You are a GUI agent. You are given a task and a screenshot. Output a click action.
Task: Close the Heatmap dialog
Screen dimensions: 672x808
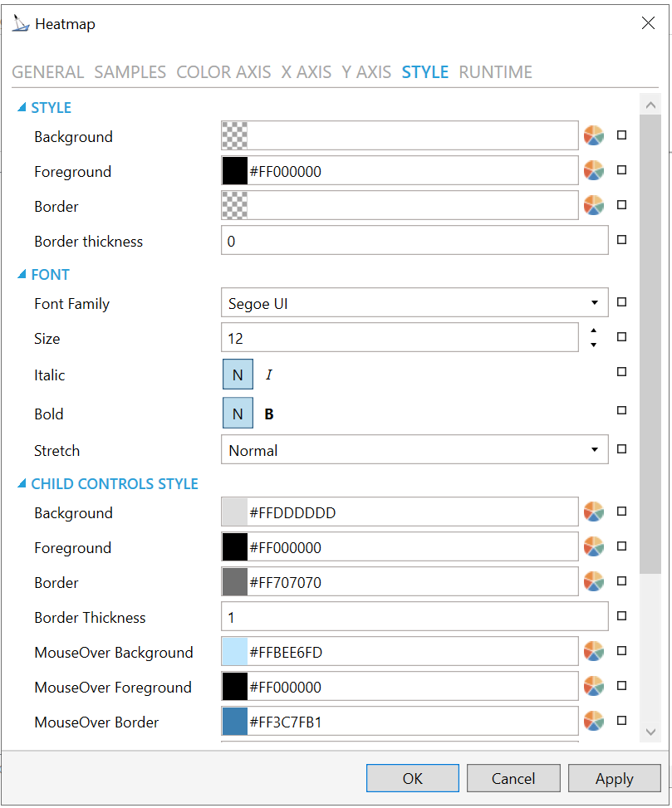tap(648, 22)
